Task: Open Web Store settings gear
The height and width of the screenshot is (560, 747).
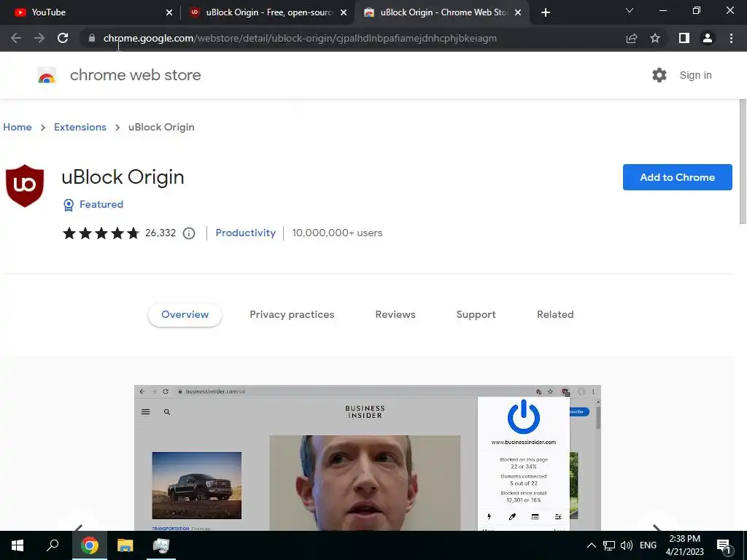Action: (x=659, y=75)
